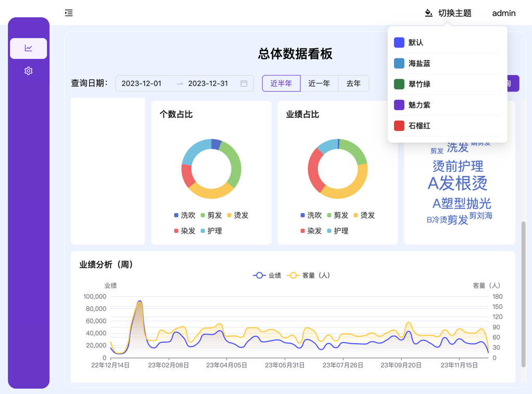Click axis label 23年09月20日
Image resolution: width=532 pixels, height=394 pixels.
[401, 365]
